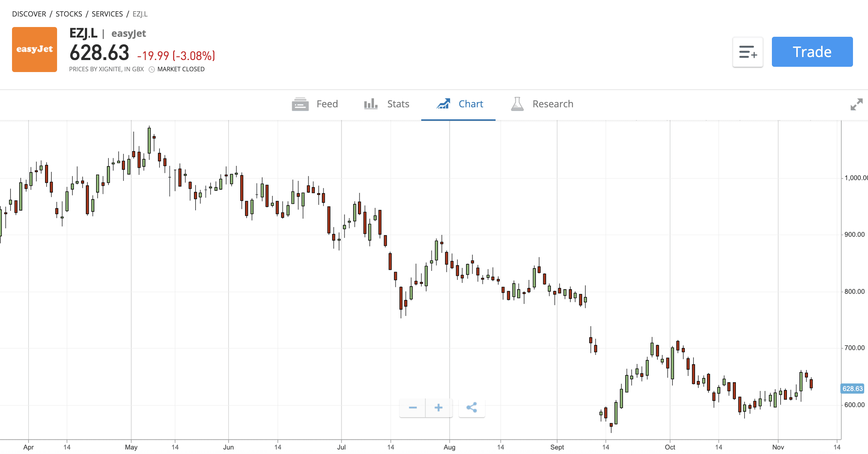868x454 pixels.
Task: Click the MARKET CLOSED status text
Action: (x=181, y=69)
